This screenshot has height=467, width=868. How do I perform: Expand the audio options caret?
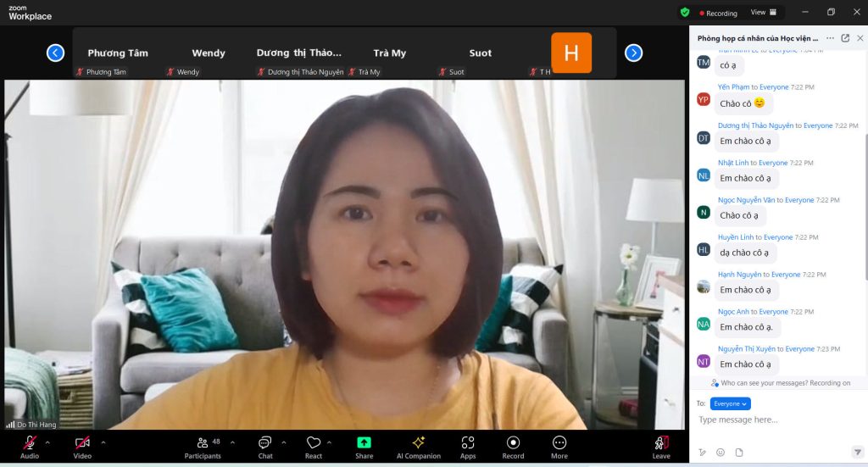(x=47, y=442)
